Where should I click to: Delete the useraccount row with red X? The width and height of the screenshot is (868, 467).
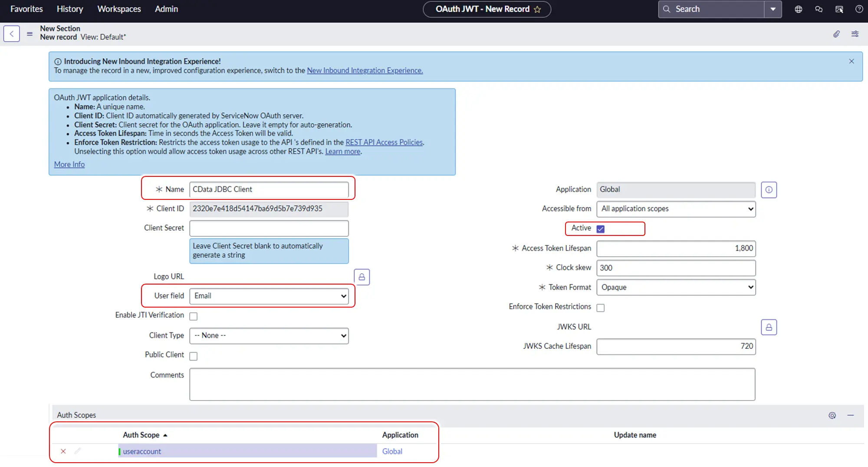(x=63, y=451)
